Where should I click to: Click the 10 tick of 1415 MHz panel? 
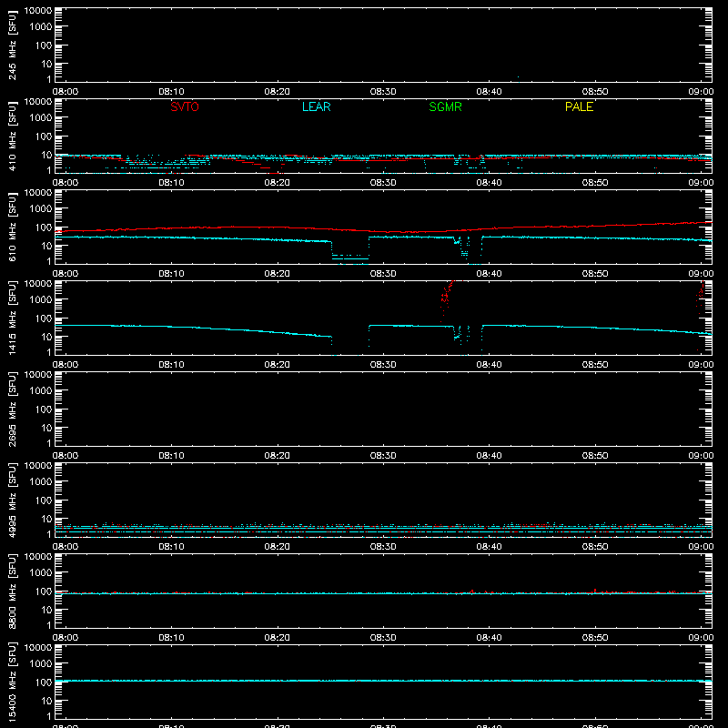46,337
